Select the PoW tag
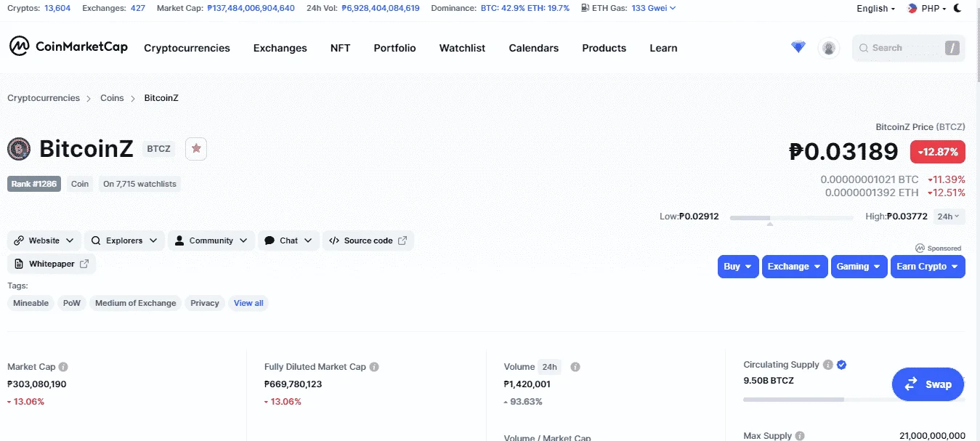The image size is (980, 441). pyautogui.click(x=72, y=303)
